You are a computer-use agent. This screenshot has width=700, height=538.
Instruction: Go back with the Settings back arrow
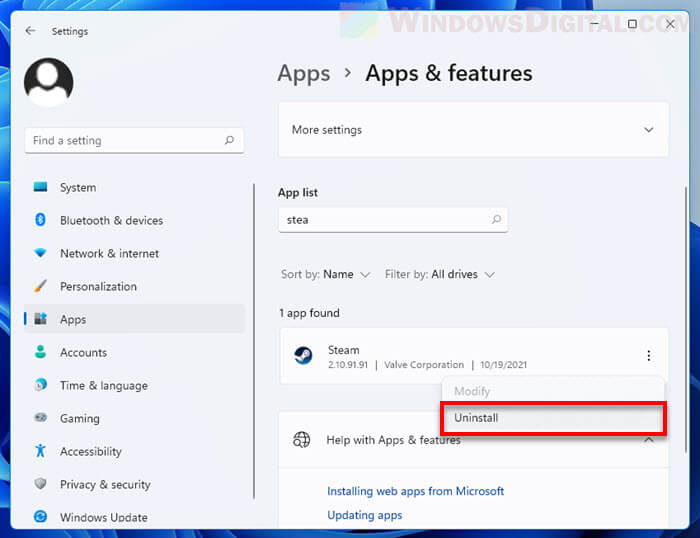click(x=30, y=31)
